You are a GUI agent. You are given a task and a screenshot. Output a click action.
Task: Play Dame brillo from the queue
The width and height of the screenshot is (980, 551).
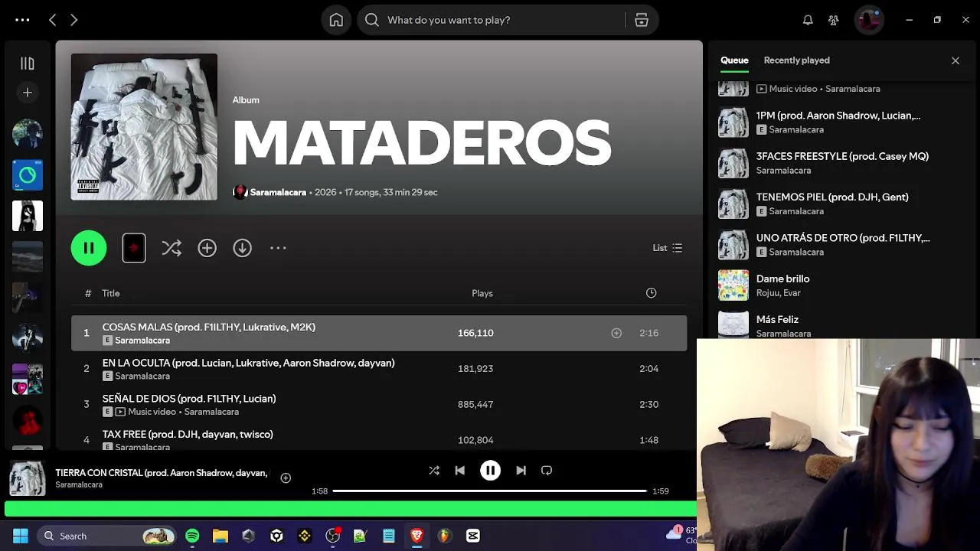pos(840,285)
